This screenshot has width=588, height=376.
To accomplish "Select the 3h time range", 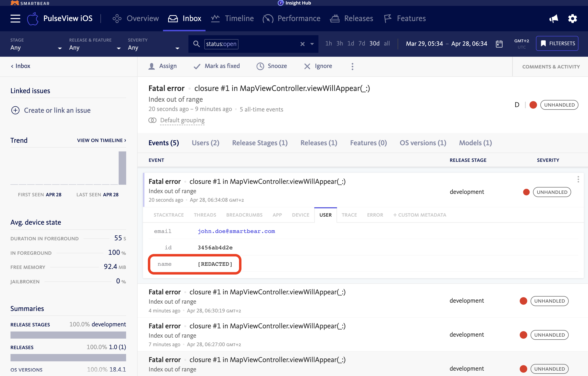I will (x=340, y=44).
